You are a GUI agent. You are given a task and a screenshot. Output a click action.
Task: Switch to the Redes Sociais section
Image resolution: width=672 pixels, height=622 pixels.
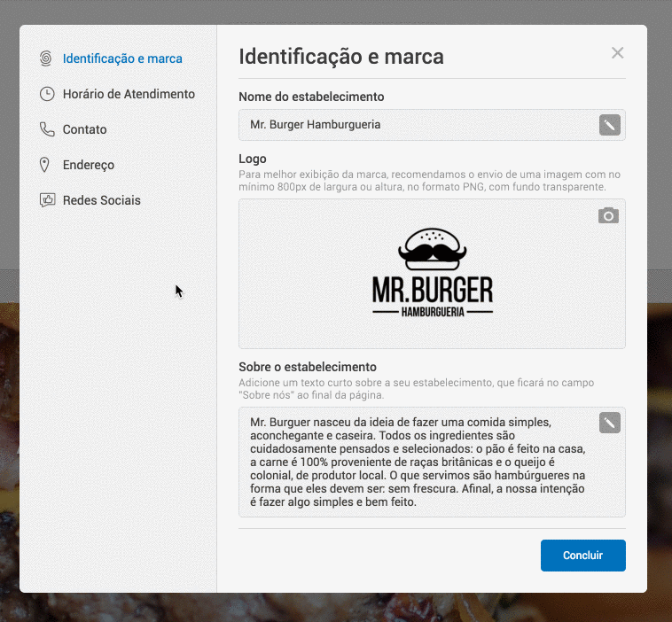click(x=102, y=200)
